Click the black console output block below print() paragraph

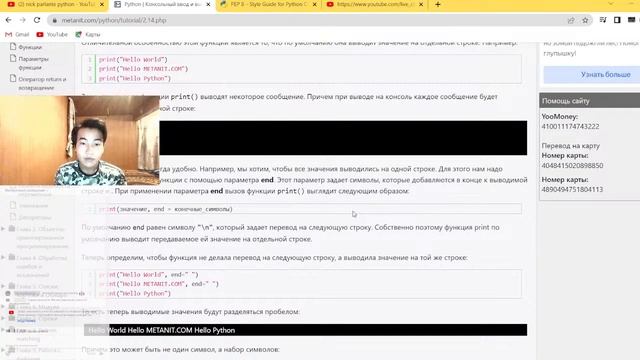coord(343,138)
